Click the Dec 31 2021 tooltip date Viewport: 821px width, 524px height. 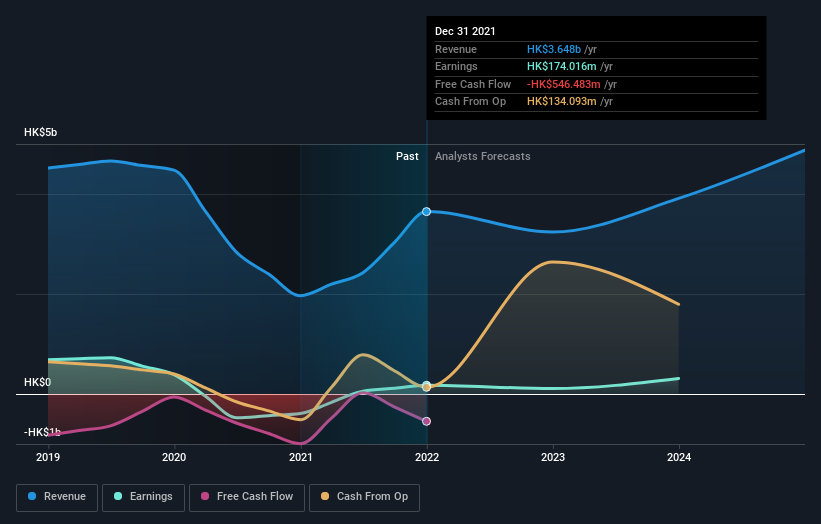coord(465,31)
